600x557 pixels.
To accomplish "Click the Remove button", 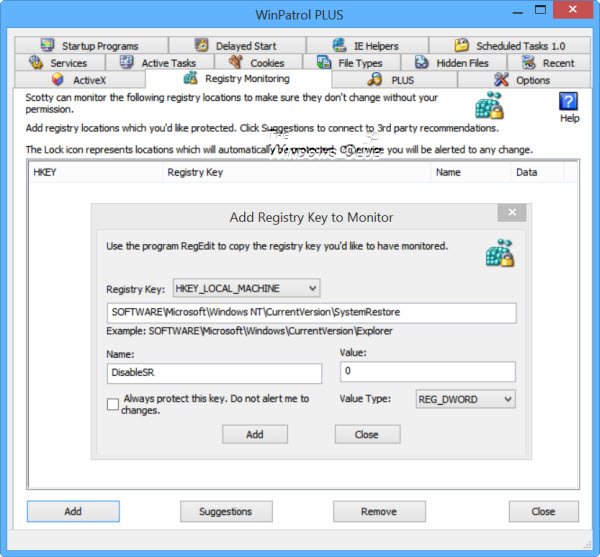I will (x=379, y=511).
